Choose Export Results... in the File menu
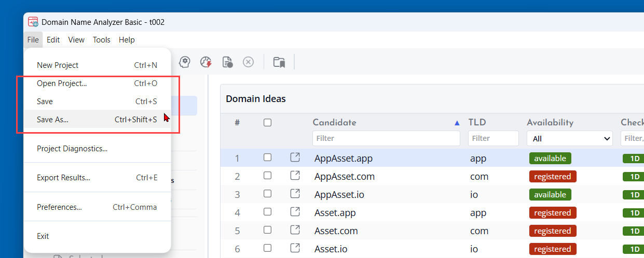 [97, 178]
